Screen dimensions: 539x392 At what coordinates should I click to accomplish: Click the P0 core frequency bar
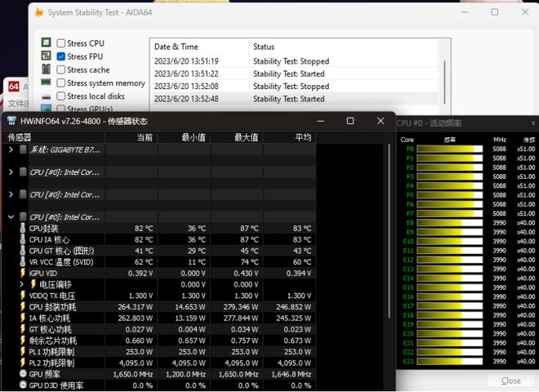tap(450, 149)
